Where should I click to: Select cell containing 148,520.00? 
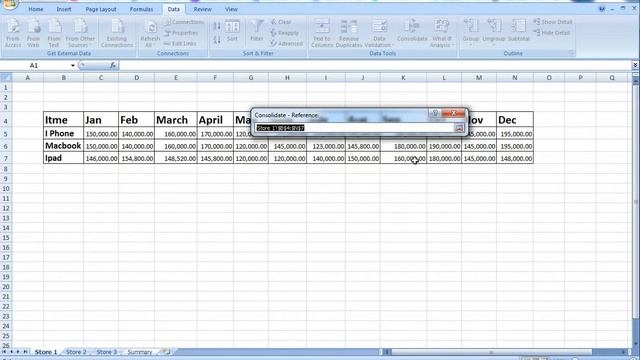click(176, 158)
